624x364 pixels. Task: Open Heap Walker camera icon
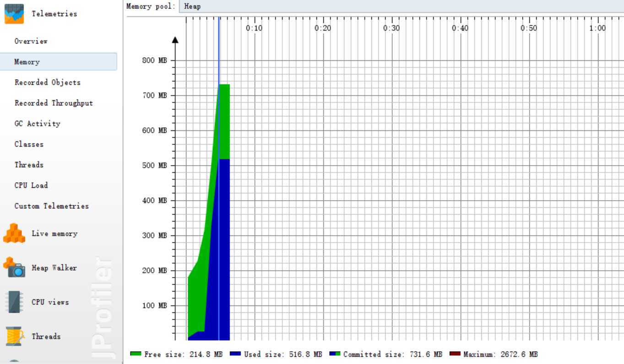coord(14,267)
